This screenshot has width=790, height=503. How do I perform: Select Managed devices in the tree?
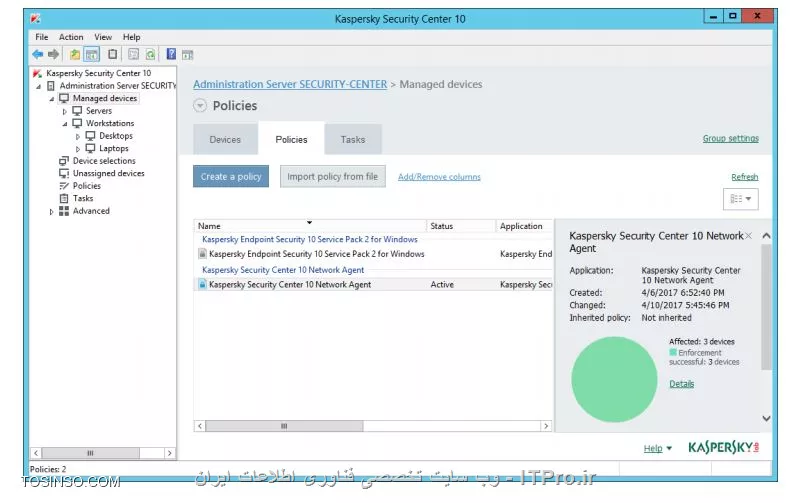[x=105, y=98]
